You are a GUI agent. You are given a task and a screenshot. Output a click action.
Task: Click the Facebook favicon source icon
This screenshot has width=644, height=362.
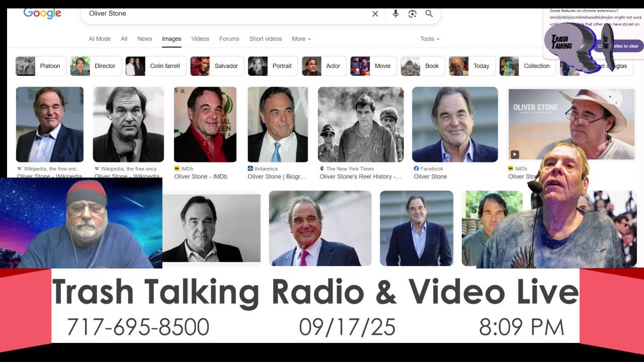click(416, 169)
